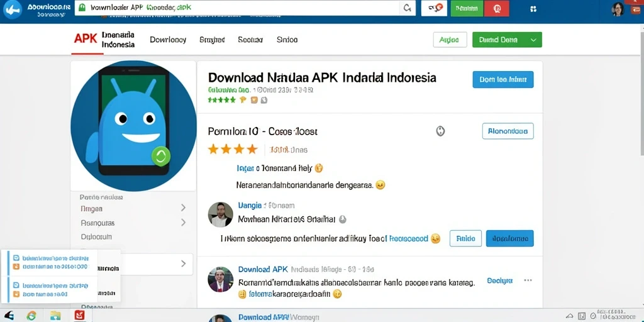Screen dimensions: 644x322
Task: Click the blue robot app icon image
Action: [133, 126]
